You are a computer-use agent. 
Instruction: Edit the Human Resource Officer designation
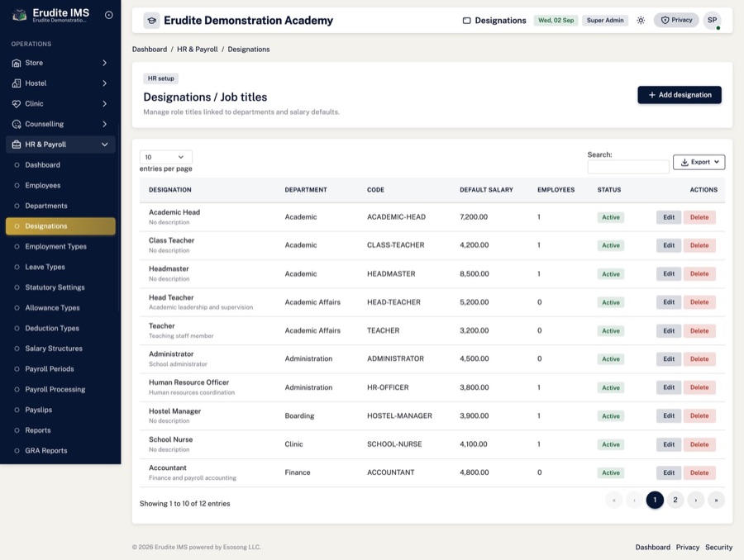(669, 387)
